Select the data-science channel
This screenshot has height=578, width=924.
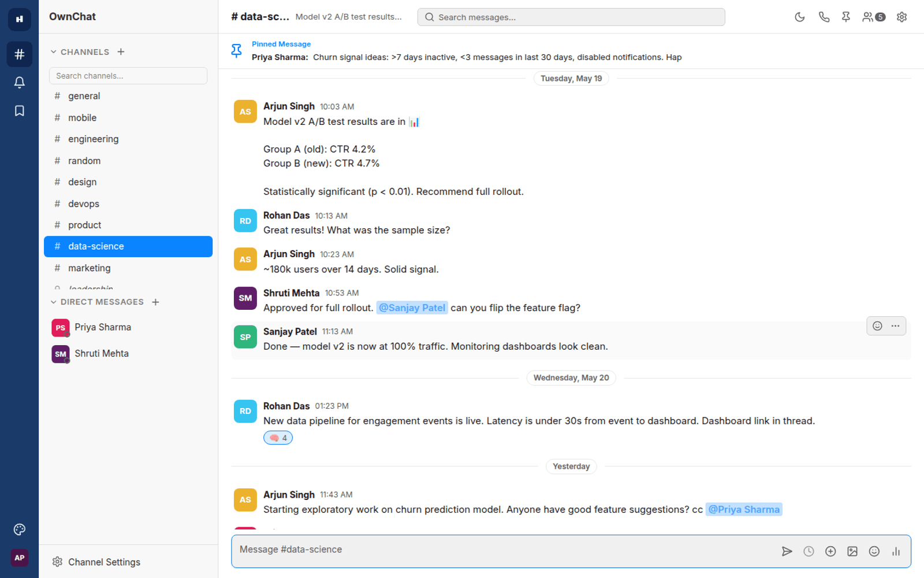(128, 246)
